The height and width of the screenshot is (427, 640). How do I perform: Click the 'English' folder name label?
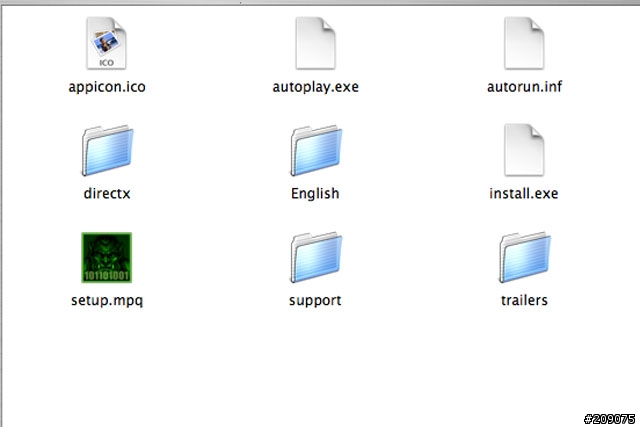coord(315,194)
